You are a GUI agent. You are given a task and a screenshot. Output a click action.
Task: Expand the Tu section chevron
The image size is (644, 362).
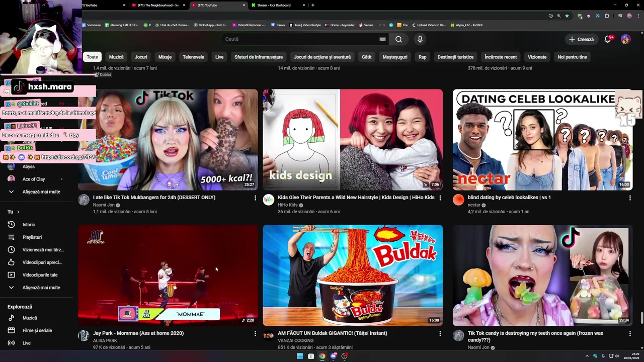pos(19,212)
